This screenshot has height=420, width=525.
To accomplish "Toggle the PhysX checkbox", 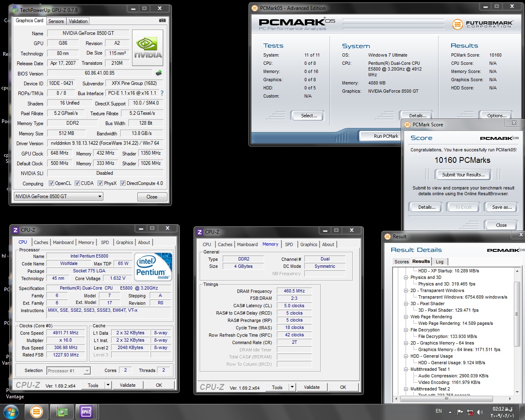I will tap(100, 183).
